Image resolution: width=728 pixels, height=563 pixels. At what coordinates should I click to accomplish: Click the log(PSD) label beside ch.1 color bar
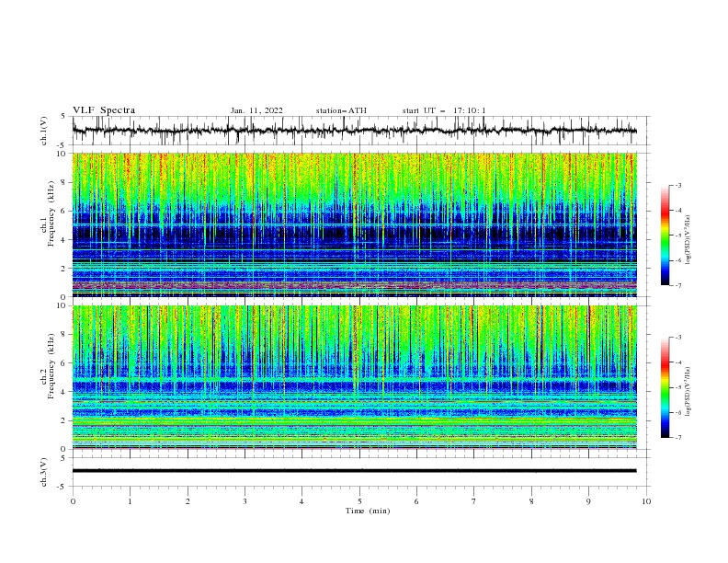pos(688,240)
